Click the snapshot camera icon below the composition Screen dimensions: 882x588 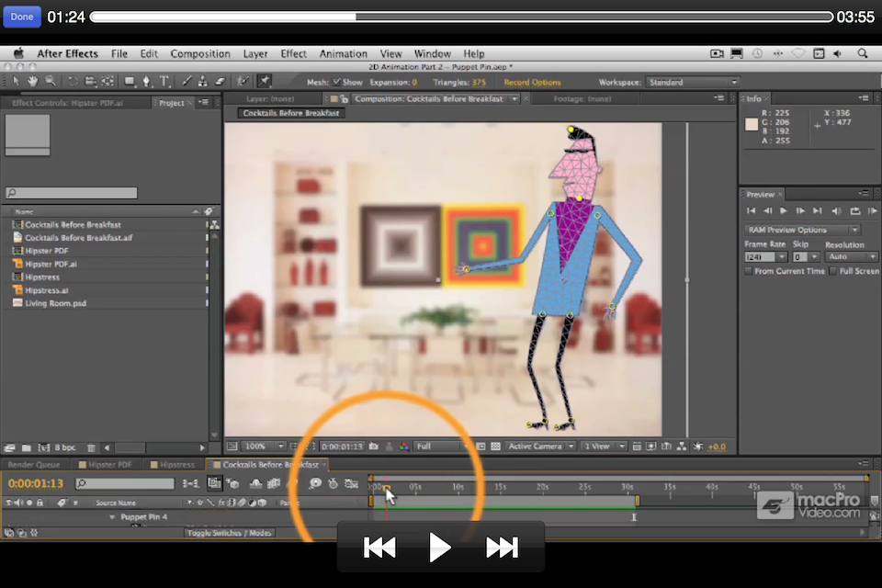(x=373, y=447)
